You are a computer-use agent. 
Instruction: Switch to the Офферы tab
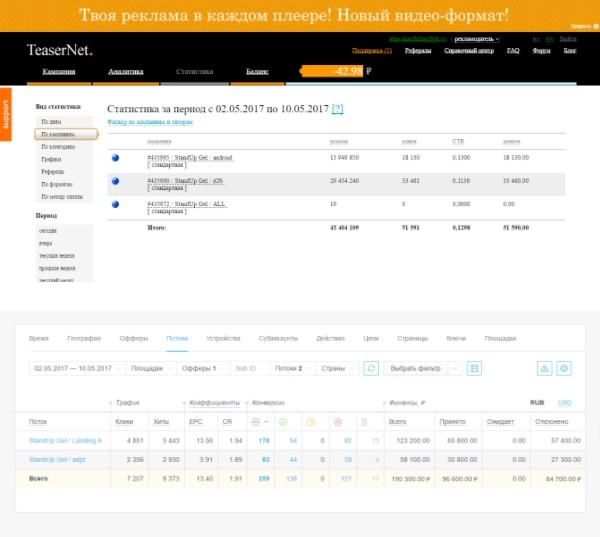(134, 338)
